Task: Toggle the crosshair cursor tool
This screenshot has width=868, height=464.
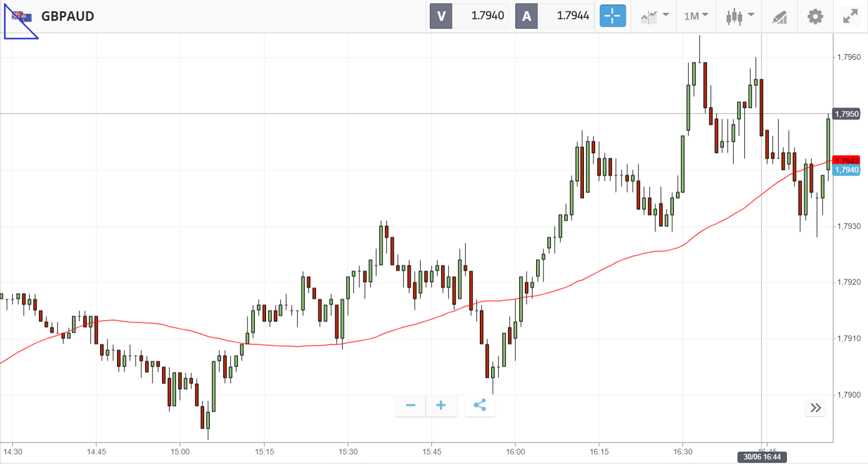Action: click(613, 16)
